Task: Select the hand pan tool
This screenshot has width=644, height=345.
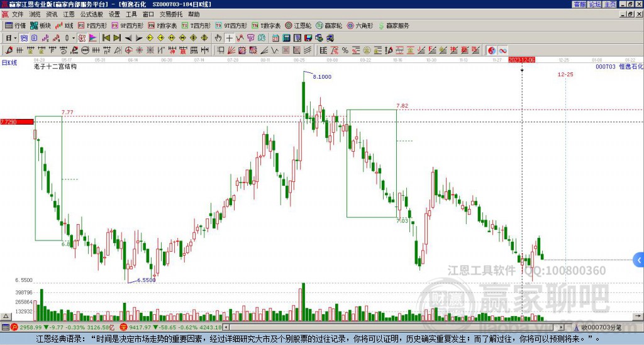Action: [218, 38]
